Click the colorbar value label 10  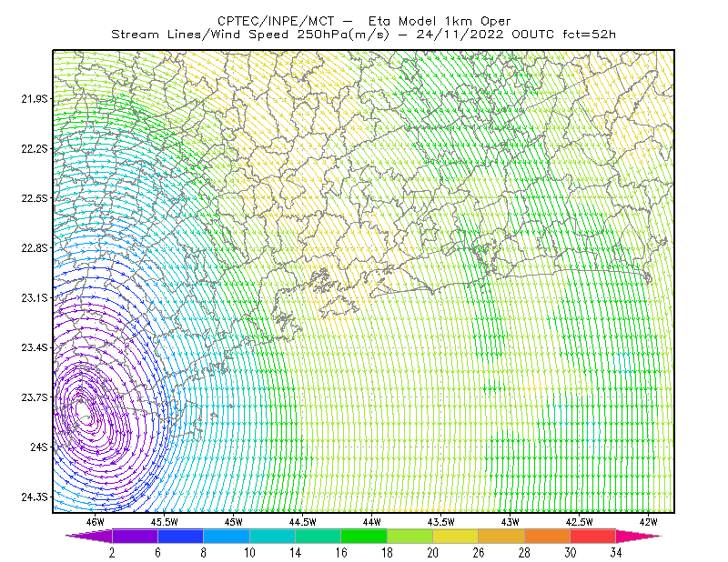coord(249,553)
